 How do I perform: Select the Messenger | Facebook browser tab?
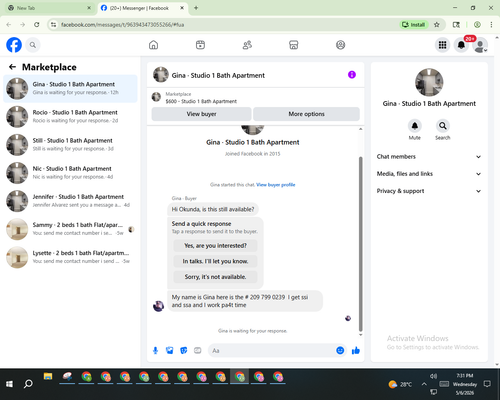click(143, 8)
